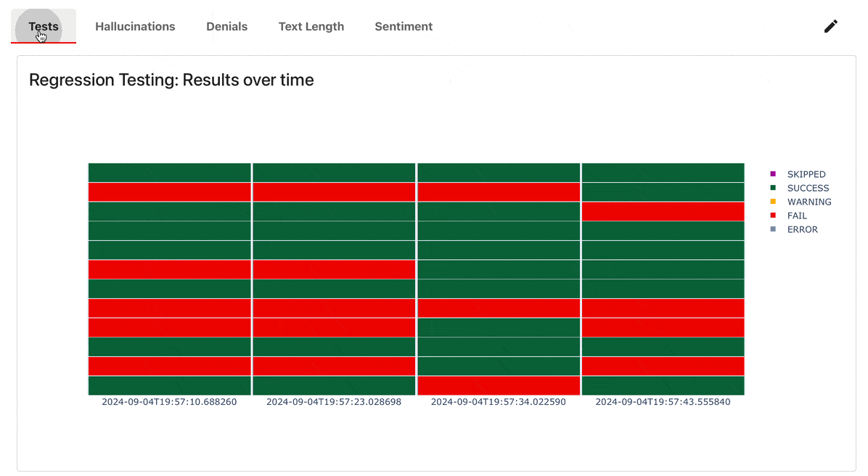Open the Hallucinations tab
Viewport: 868px width, 476px height.
(x=135, y=27)
